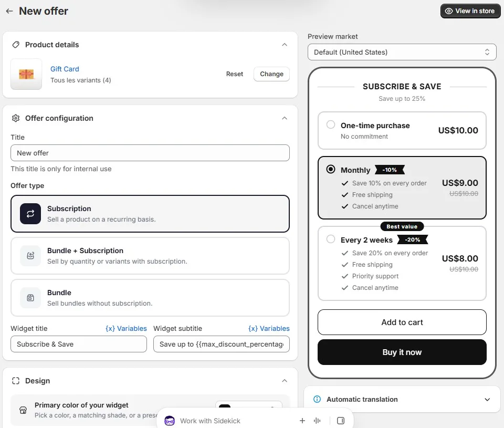The width and height of the screenshot is (504, 428).
Task: Expand the Automatic translation panel
Action: click(x=487, y=400)
